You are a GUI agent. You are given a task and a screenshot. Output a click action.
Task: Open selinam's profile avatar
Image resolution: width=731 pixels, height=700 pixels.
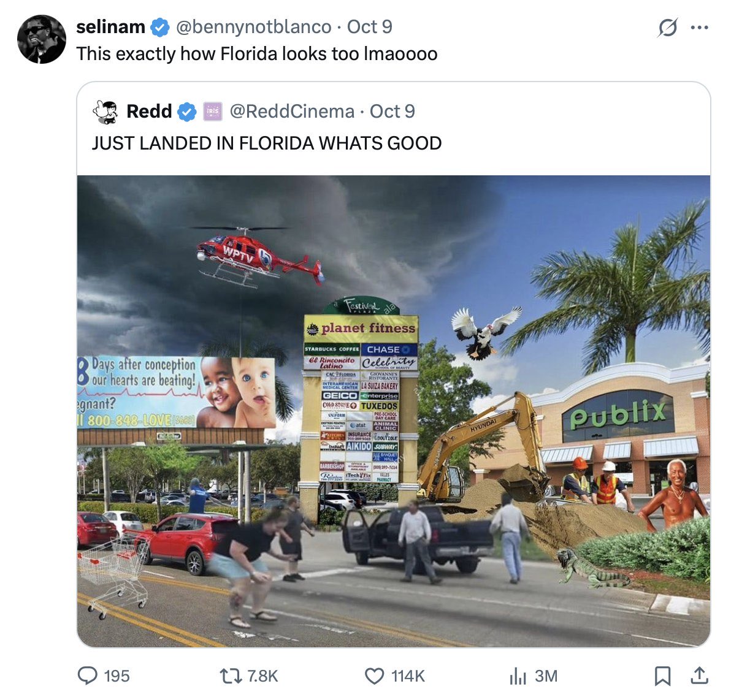[x=42, y=39]
